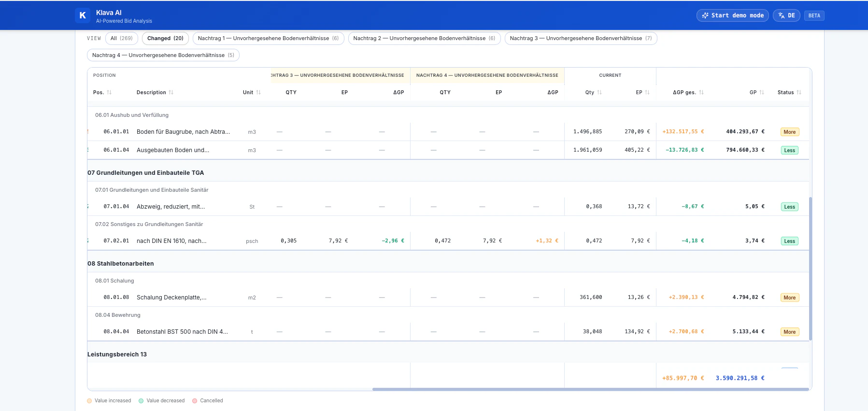Sort by Pos. column arrows icon
868x411 pixels.
pyautogui.click(x=109, y=92)
